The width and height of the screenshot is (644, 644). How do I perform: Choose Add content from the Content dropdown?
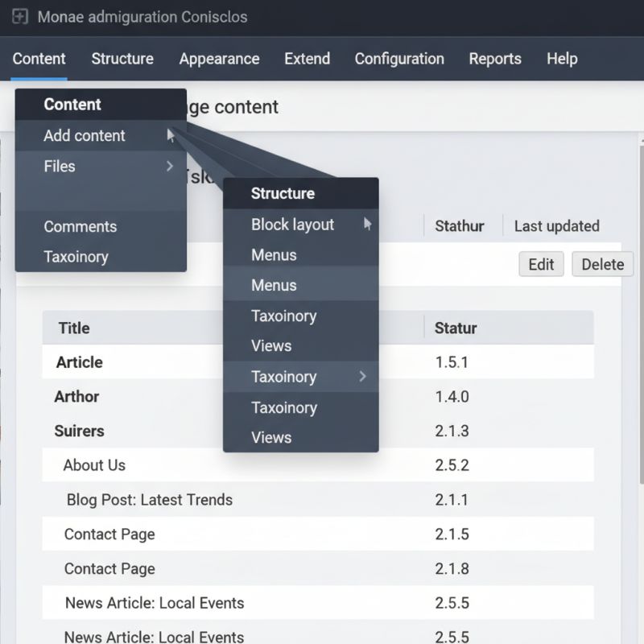pos(101,135)
